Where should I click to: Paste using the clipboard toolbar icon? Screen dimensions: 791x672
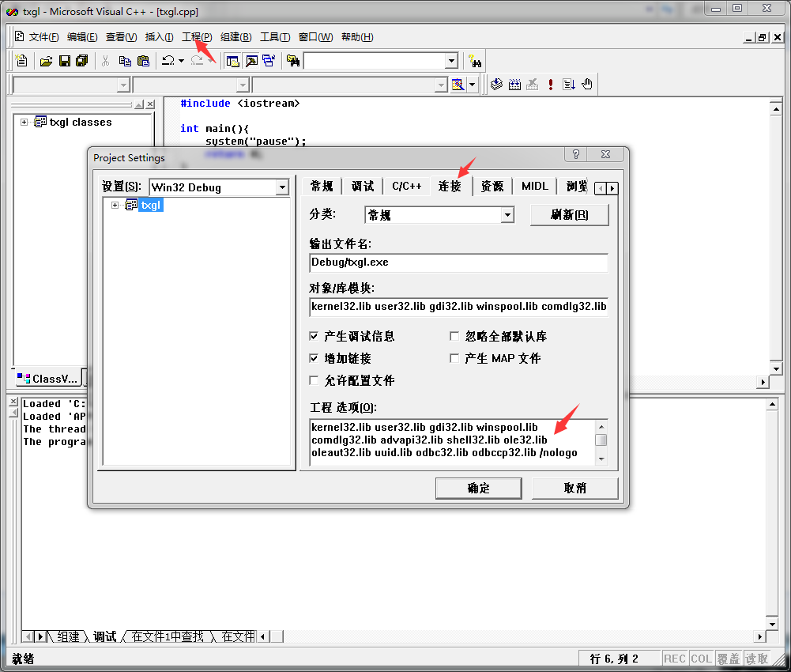[x=143, y=60]
